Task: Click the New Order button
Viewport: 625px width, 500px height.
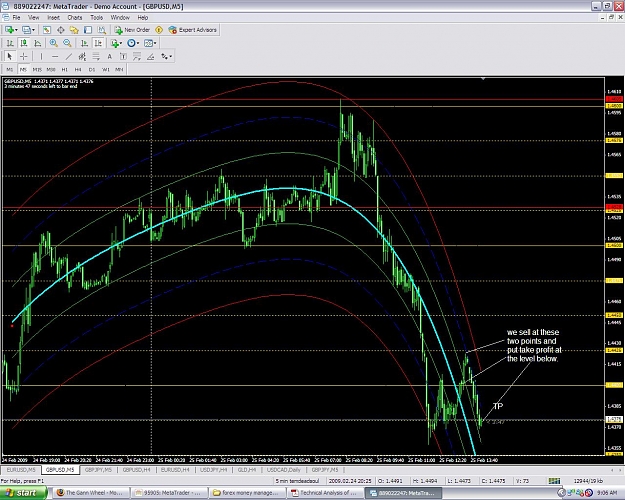Action: coord(132,30)
